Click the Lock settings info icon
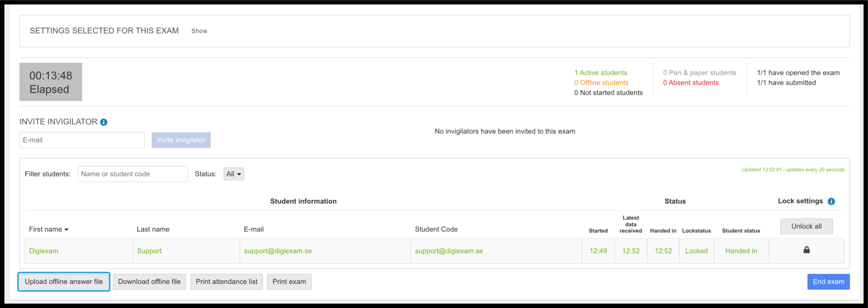Viewport: 868px width, 308px height. click(x=831, y=201)
